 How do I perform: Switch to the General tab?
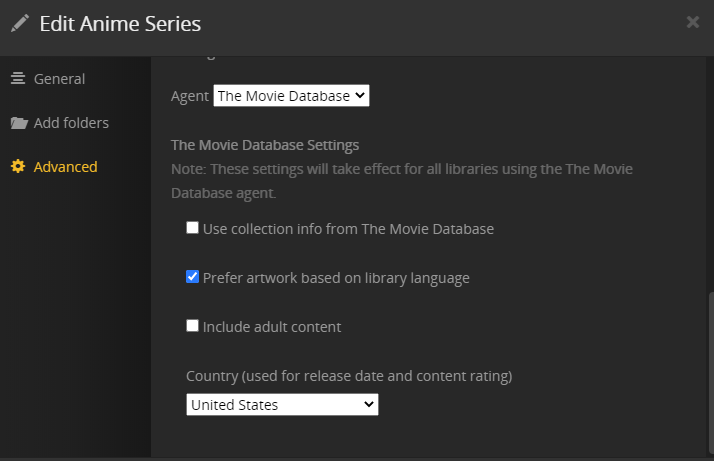(x=59, y=79)
